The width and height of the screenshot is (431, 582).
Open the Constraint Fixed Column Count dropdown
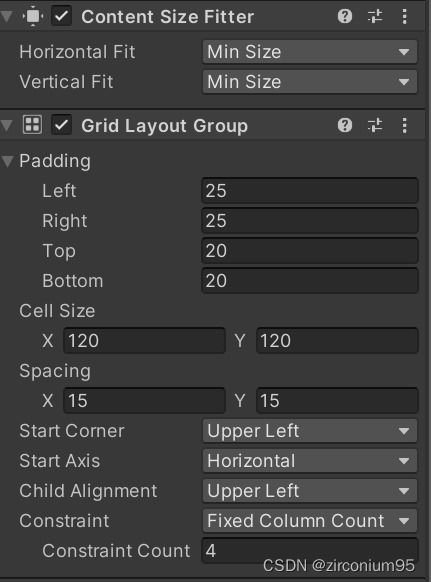(x=310, y=521)
